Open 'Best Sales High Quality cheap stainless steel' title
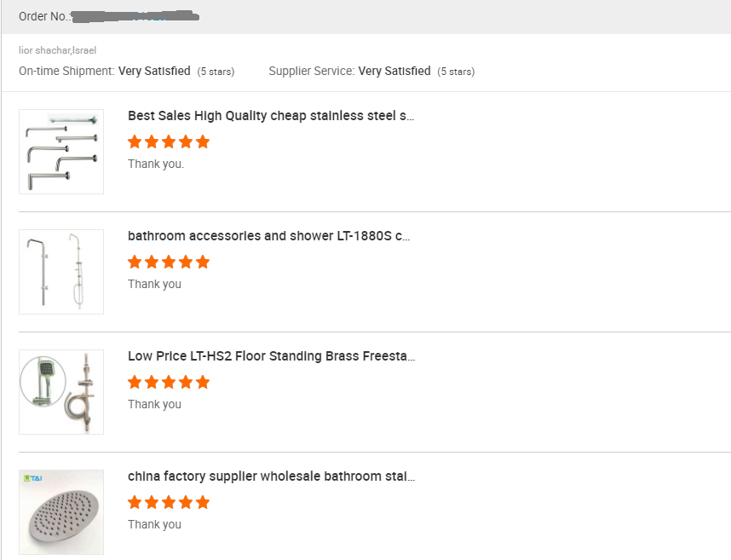 click(x=271, y=116)
